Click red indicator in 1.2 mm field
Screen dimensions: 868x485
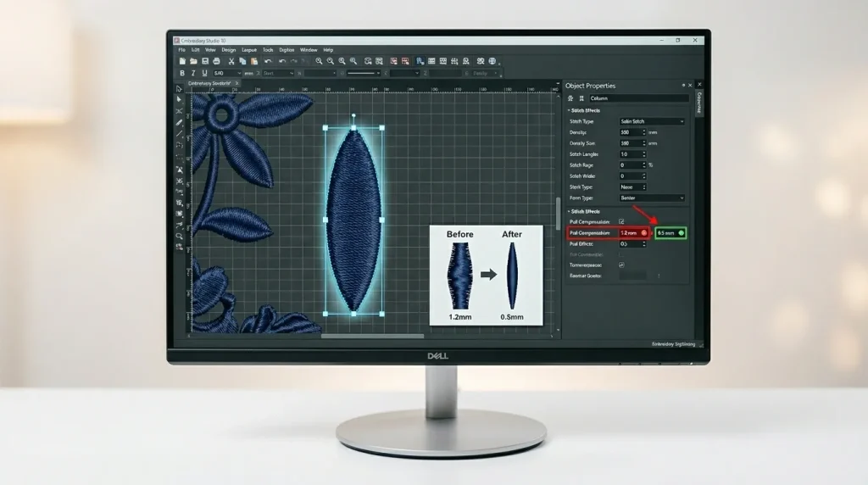[x=644, y=233]
